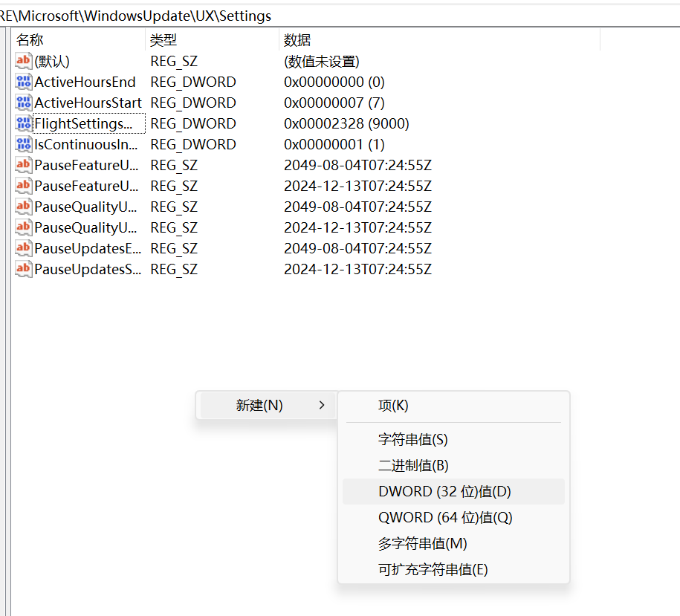Select the ActiveHoursEnd value name
This screenshot has height=616, width=680.
click(85, 82)
